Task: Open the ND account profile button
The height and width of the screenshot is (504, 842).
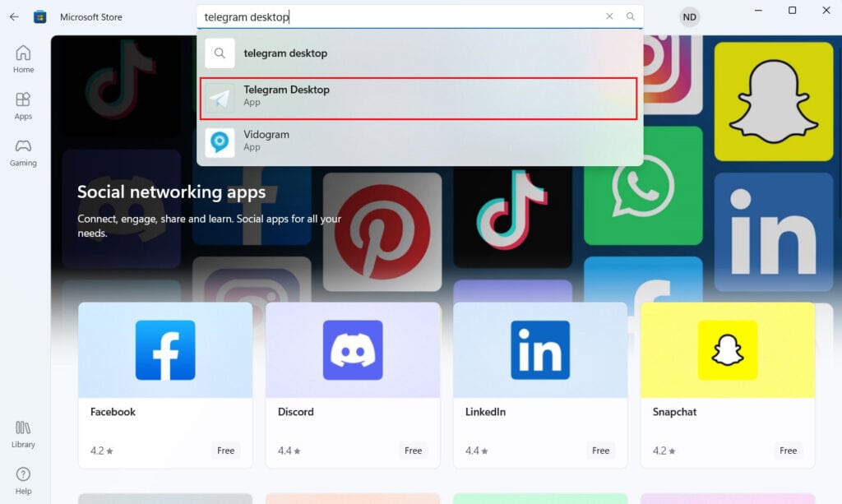Action: (690, 16)
